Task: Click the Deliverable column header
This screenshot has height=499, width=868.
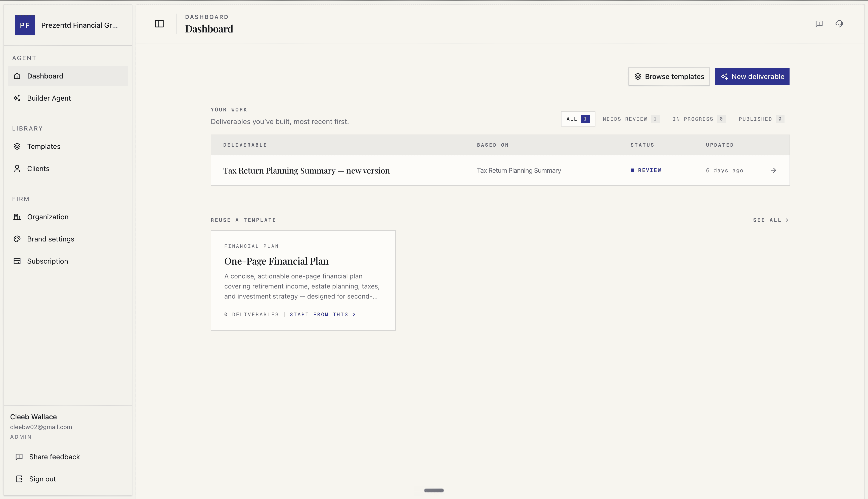Action: point(245,145)
